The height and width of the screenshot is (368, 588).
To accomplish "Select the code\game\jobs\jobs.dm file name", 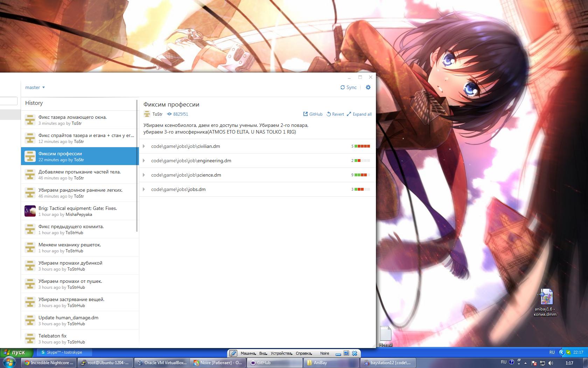I will pyautogui.click(x=178, y=189).
